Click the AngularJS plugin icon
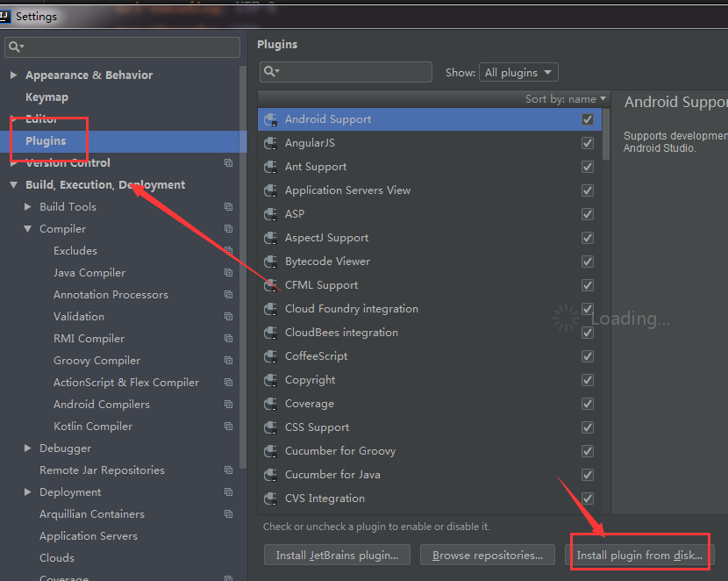The height and width of the screenshot is (581, 728). point(271,143)
